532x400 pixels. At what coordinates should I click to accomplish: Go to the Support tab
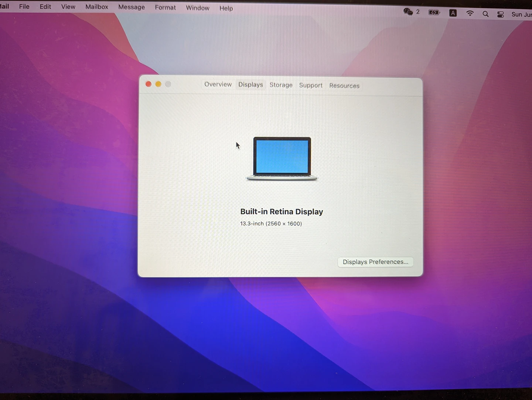pos(311,86)
